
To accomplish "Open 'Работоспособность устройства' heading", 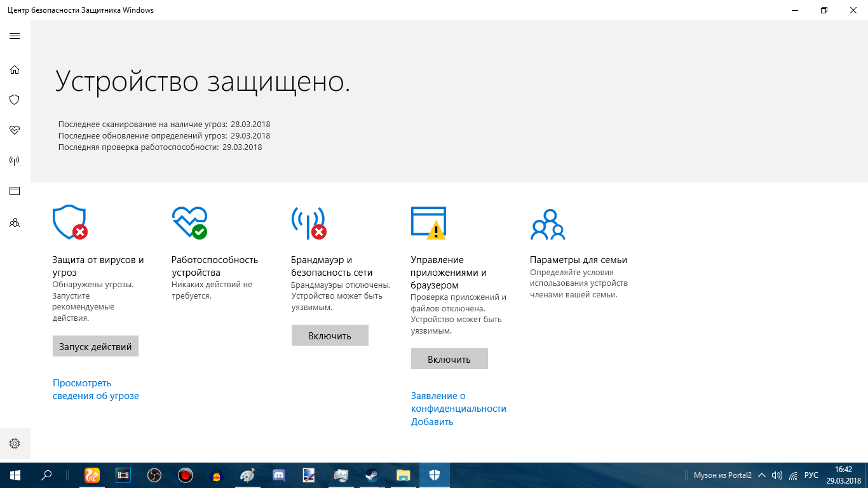I will click(x=215, y=266).
